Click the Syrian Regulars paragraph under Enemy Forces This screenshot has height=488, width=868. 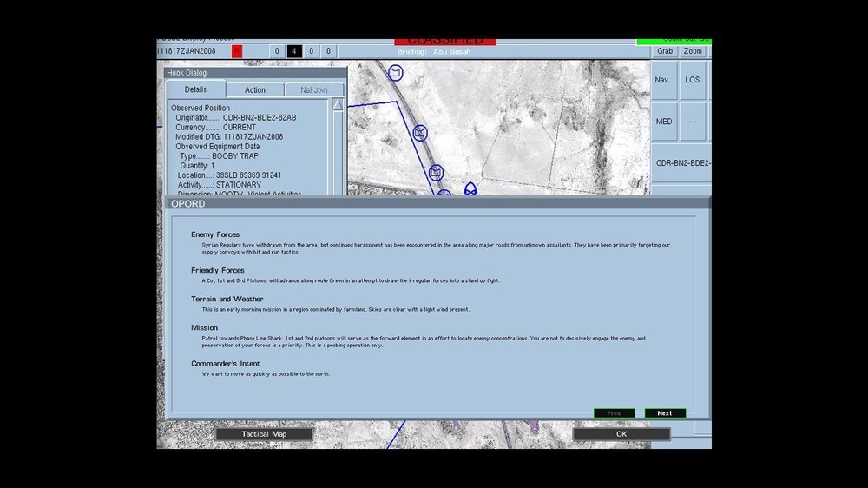[x=436, y=248]
